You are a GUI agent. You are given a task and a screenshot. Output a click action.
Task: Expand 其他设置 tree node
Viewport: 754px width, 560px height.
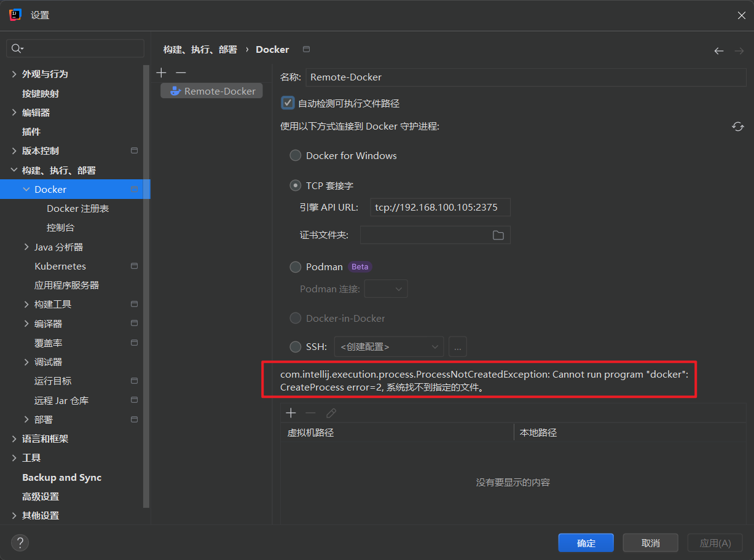(x=14, y=515)
